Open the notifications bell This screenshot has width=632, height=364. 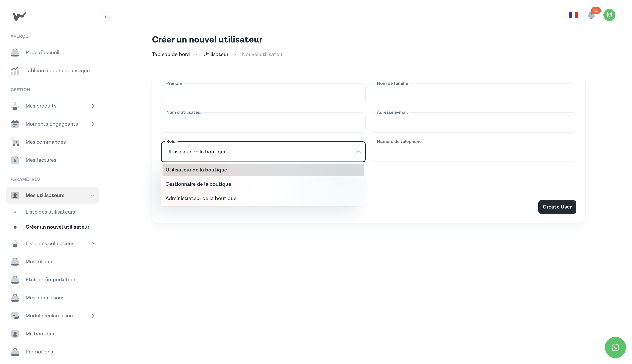pyautogui.click(x=591, y=15)
